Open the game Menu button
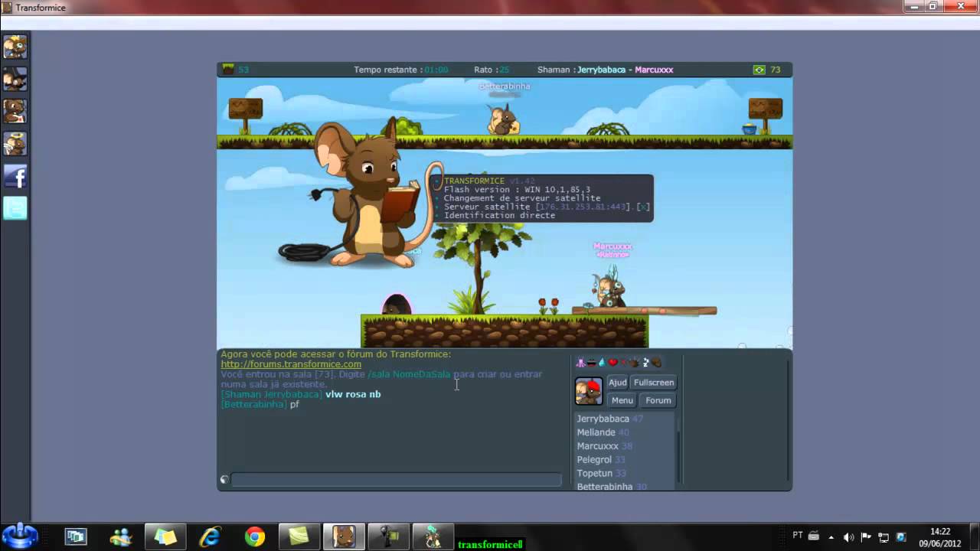 pos(622,400)
